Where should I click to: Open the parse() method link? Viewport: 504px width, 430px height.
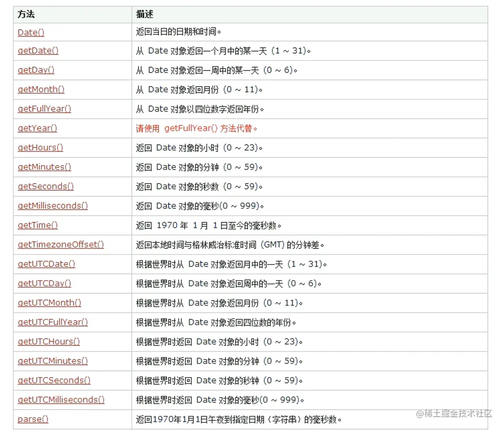coord(33,419)
